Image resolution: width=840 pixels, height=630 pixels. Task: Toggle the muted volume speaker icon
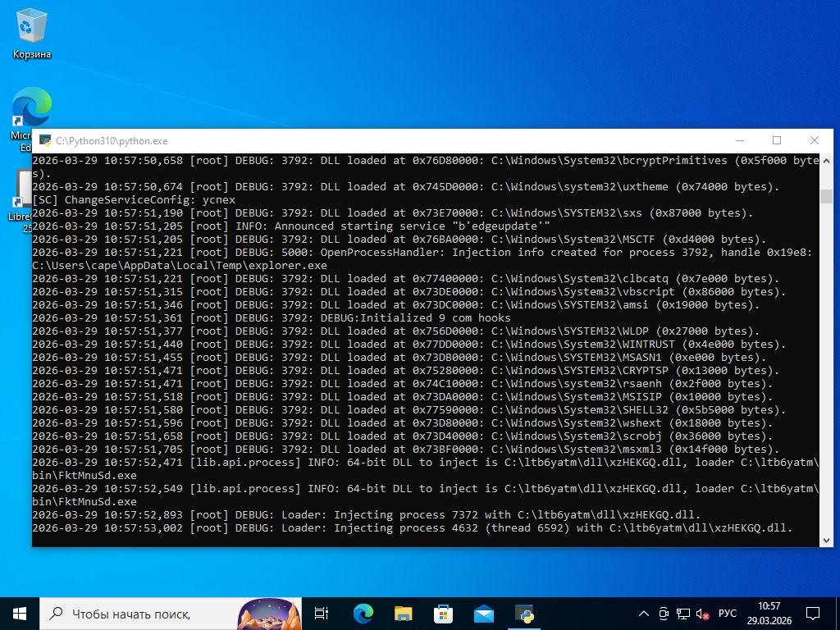pos(703,614)
